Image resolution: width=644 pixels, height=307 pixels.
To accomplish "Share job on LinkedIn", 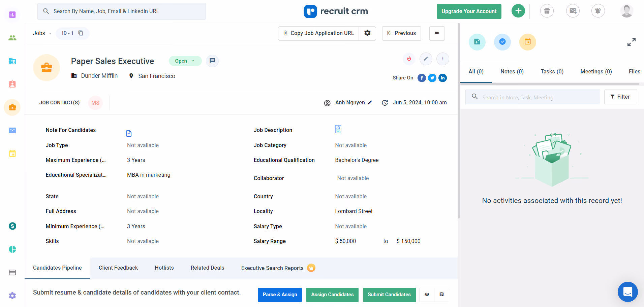I will tap(443, 78).
